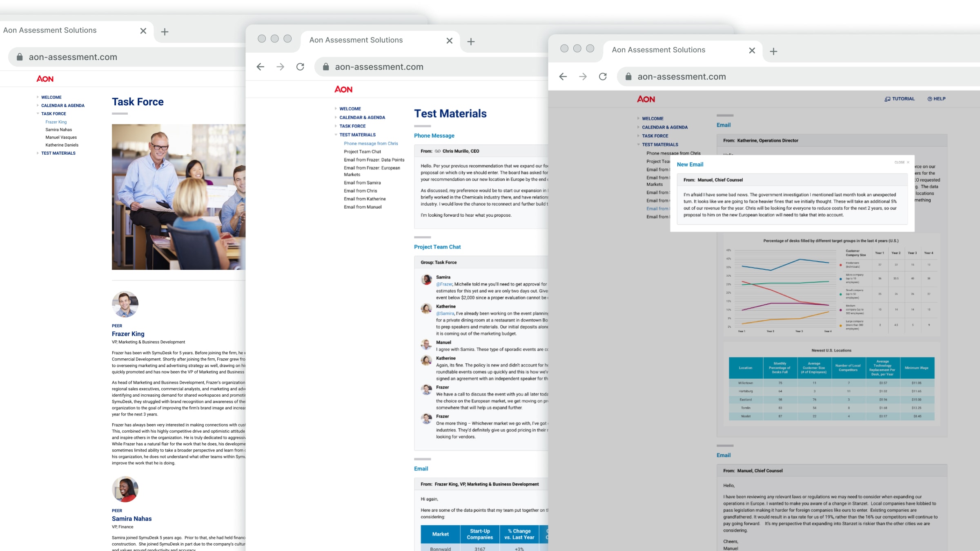Reload the page in the middle browser window
980x551 pixels.
coord(300,67)
